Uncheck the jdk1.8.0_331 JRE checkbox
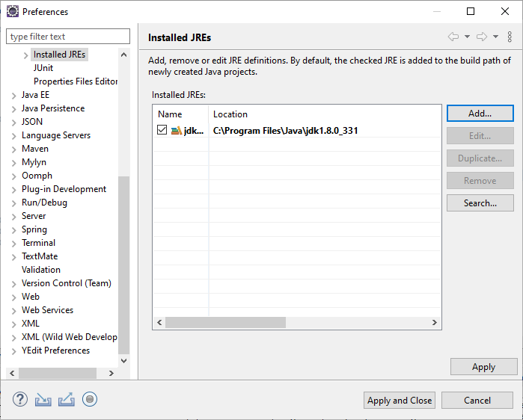Screen dimensions: 523x420 click(162, 131)
